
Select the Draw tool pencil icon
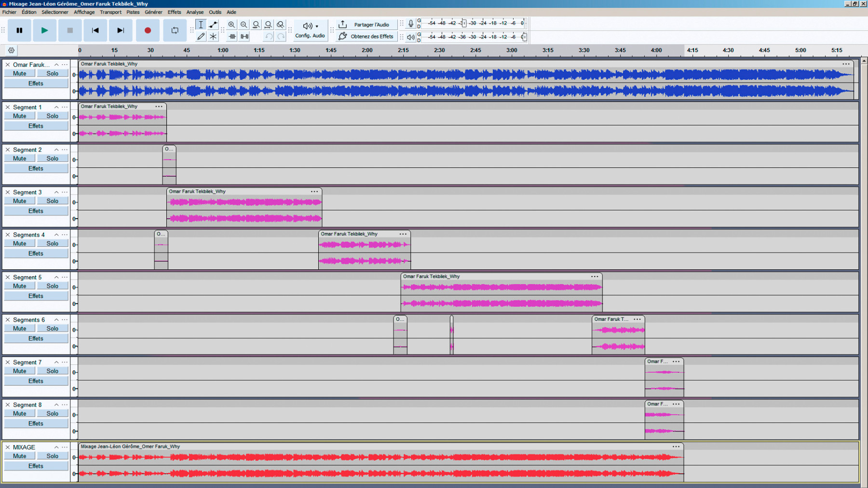pyautogui.click(x=201, y=36)
